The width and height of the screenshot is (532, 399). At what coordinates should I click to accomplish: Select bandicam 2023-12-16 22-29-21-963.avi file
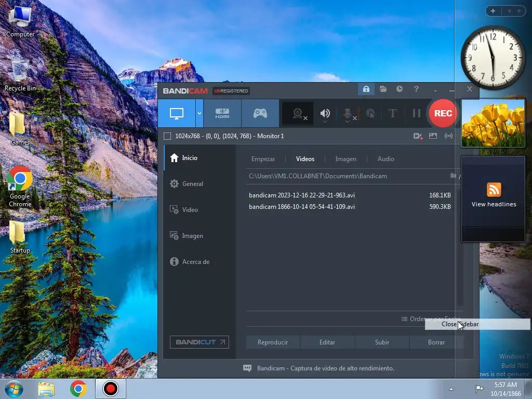coord(350,195)
